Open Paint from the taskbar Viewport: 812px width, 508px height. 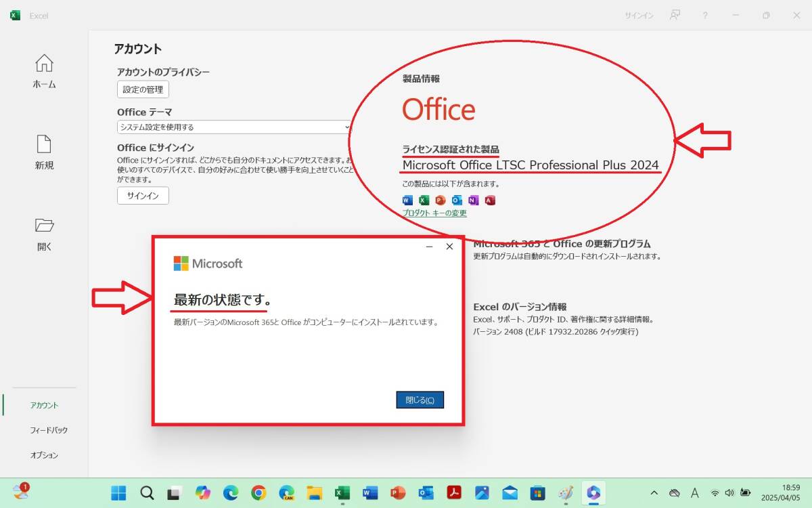tap(566, 492)
